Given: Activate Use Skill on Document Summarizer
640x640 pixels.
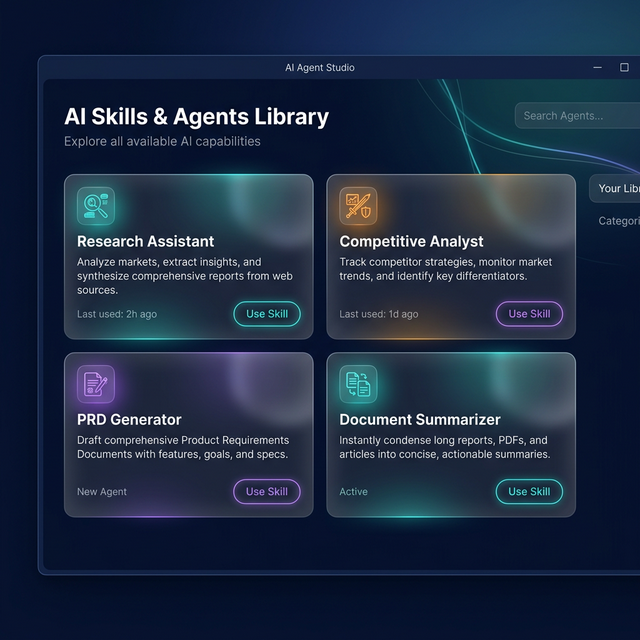Looking at the screenshot, I should [x=529, y=492].
